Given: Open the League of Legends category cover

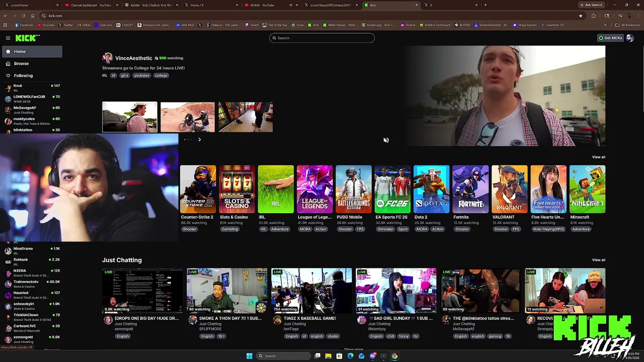Looking at the screenshot, I should (314, 189).
